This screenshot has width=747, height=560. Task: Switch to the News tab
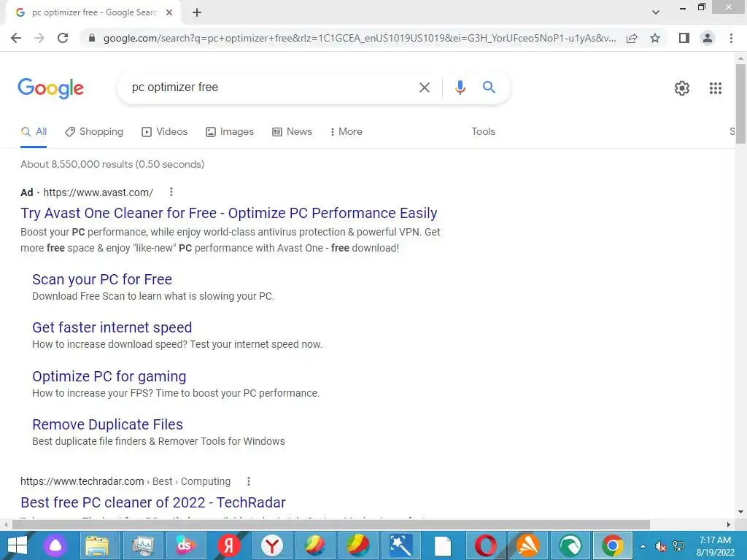tap(292, 132)
